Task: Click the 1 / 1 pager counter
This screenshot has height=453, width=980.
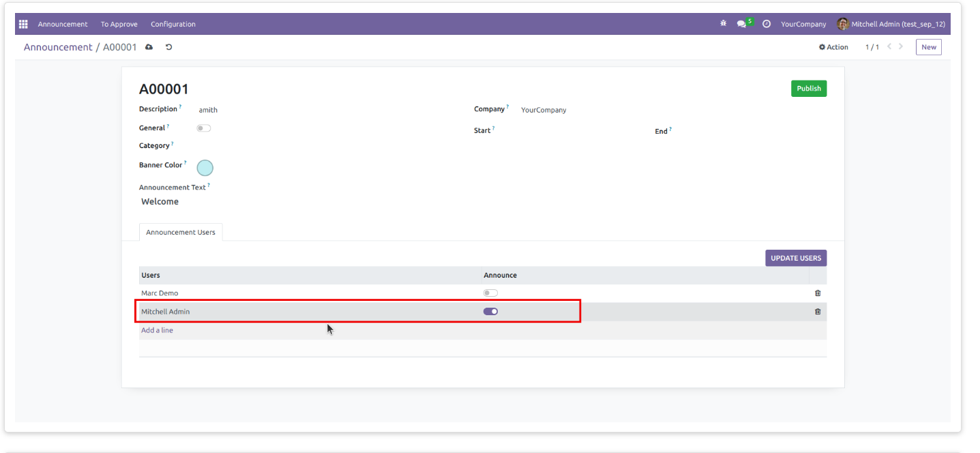Action: click(x=872, y=47)
